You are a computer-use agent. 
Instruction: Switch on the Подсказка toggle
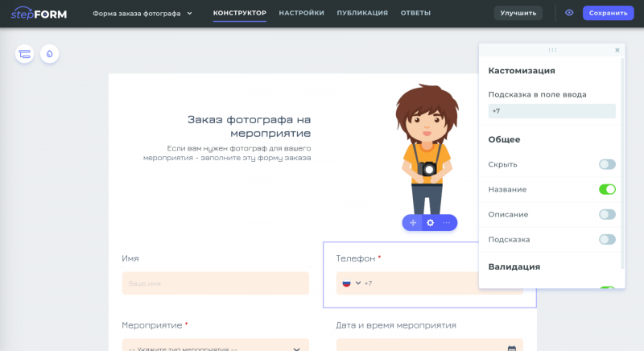(x=607, y=239)
